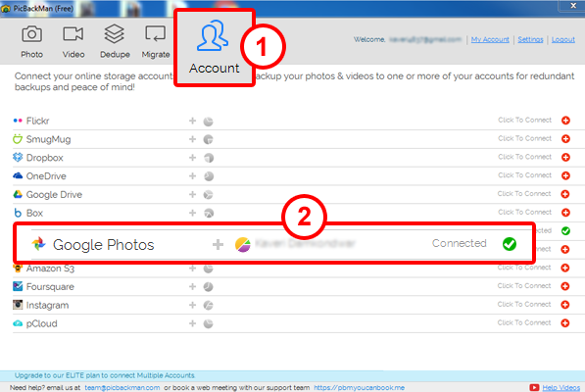Click red connect icon for Dropbox

(x=565, y=157)
